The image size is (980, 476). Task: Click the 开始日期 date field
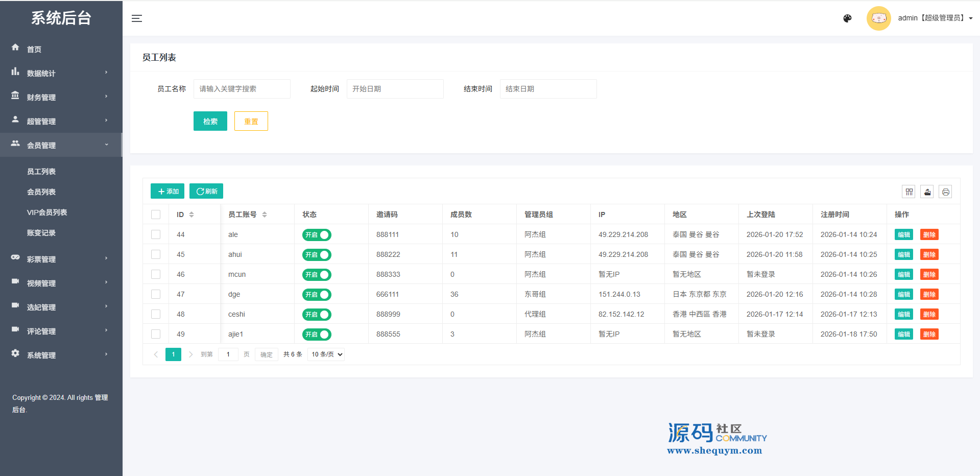point(395,89)
